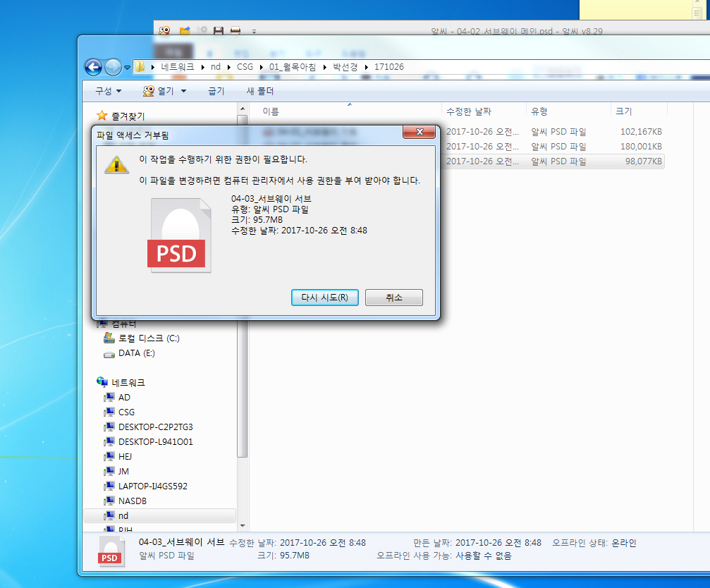
Task: Expand the breadcrumb arrow after 01_월목아침
Action: tap(324, 67)
